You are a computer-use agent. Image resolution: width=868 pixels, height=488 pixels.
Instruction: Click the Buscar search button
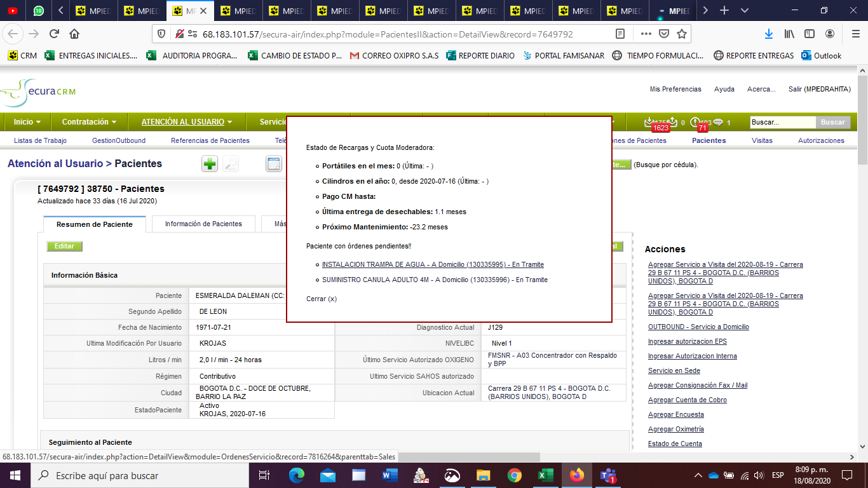pyautogui.click(x=833, y=122)
